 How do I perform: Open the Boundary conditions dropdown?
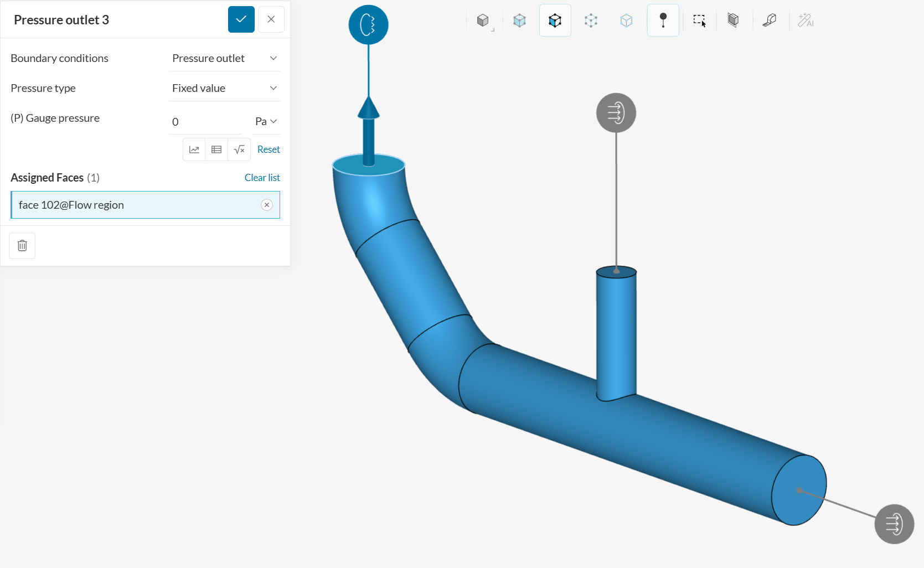(x=224, y=58)
